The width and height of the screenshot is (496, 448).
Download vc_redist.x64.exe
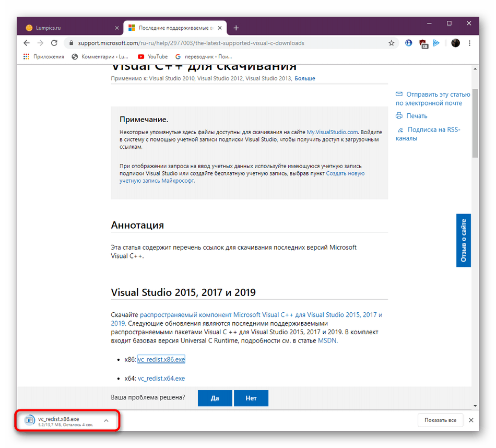(x=161, y=379)
